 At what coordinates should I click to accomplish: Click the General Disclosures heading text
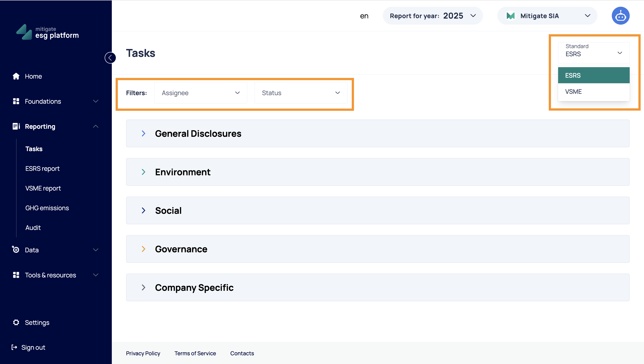198,133
